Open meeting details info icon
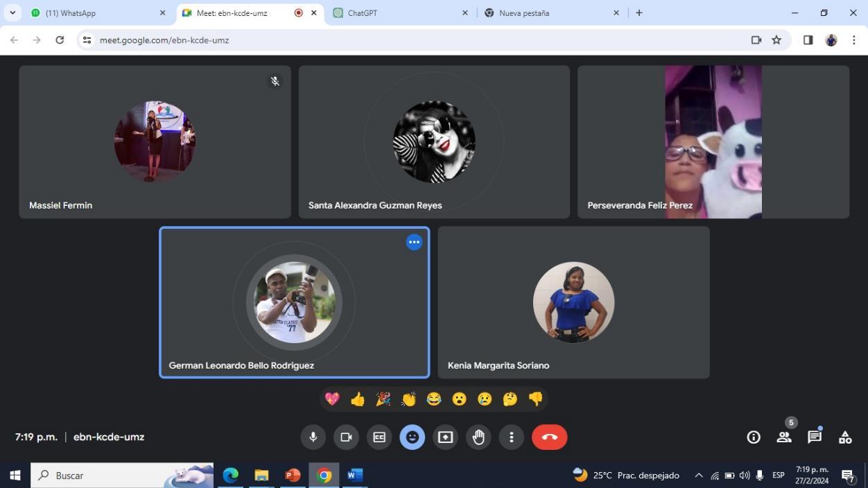The height and width of the screenshot is (488, 868). click(x=754, y=437)
